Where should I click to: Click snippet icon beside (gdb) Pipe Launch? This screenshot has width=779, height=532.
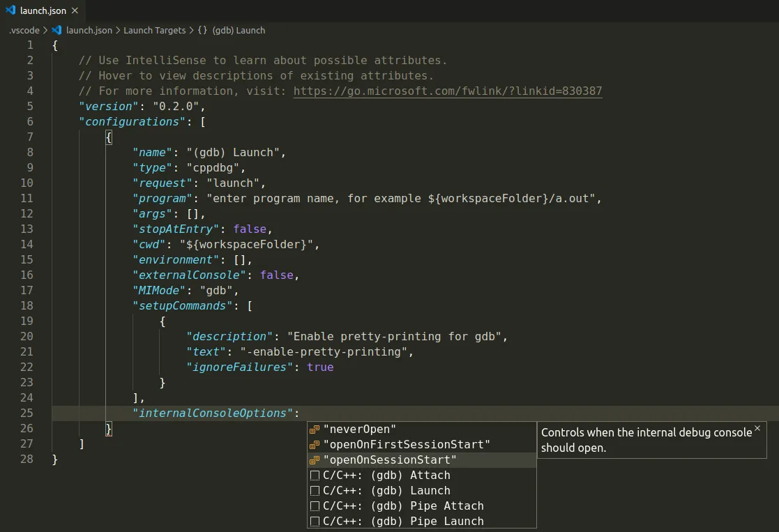point(315,522)
